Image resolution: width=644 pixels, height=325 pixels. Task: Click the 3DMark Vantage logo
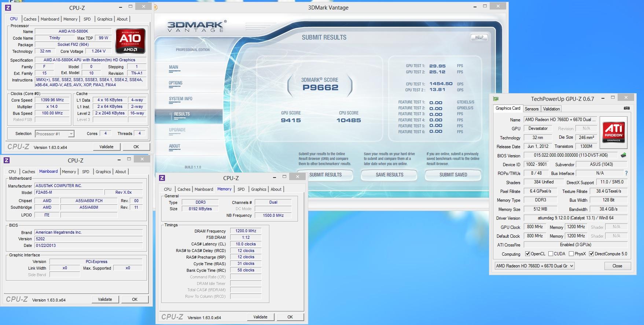pyautogui.click(x=196, y=26)
